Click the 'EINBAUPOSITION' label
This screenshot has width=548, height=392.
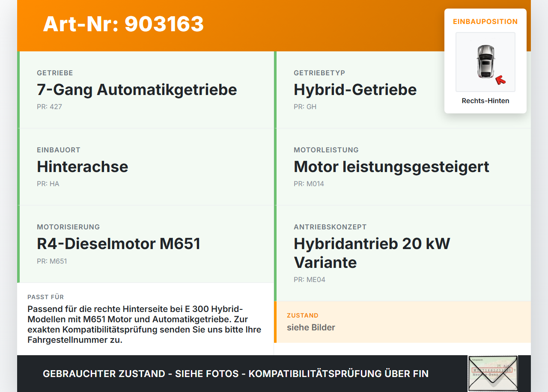[485, 21]
